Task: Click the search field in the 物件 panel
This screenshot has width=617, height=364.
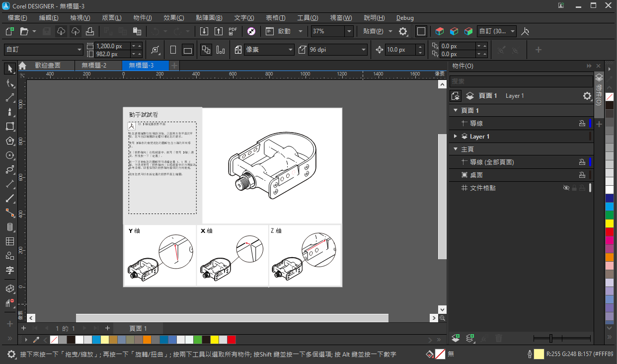Action: coord(521,81)
